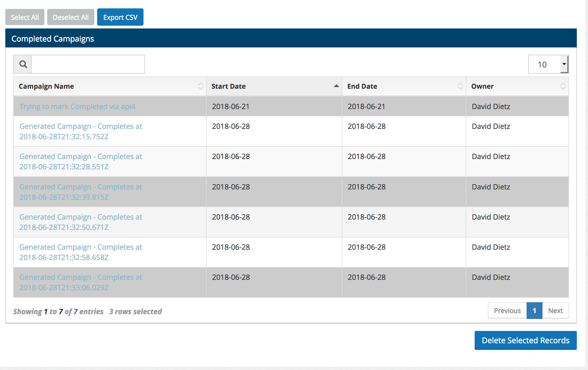Go to Previous page of results
The height and width of the screenshot is (370, 588).
[x=507, y=311]
